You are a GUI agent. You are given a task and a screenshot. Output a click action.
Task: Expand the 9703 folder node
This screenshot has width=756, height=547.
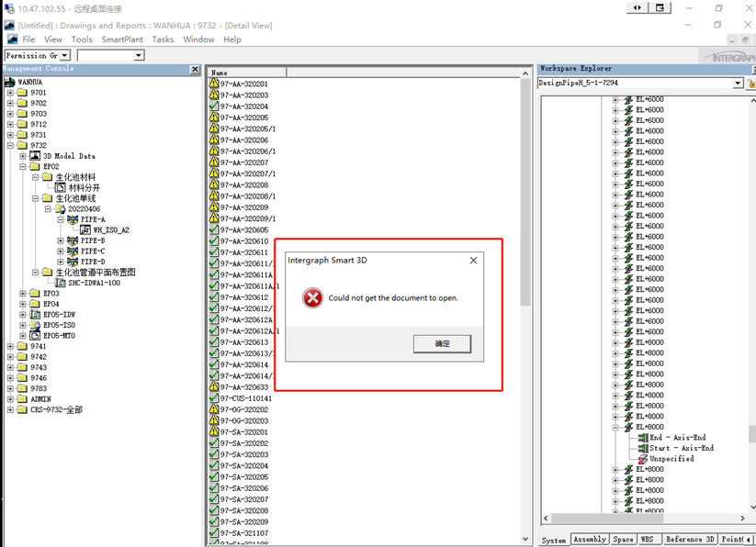[11, 114]
